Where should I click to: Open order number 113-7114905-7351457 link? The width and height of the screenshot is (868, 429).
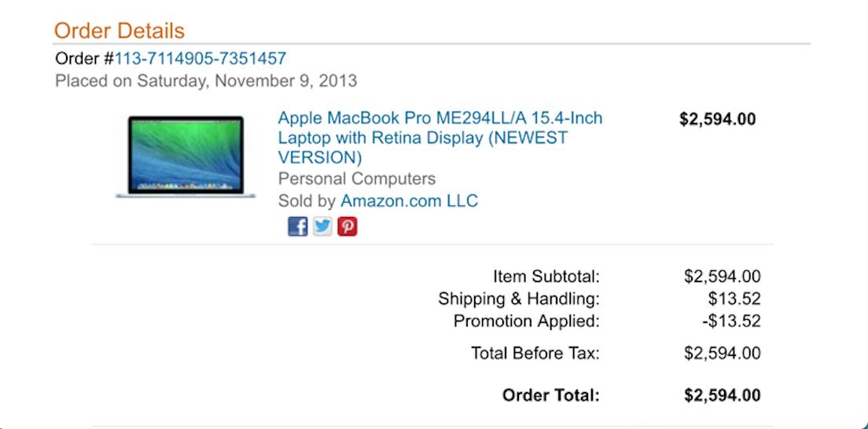[x=200, y=58]
